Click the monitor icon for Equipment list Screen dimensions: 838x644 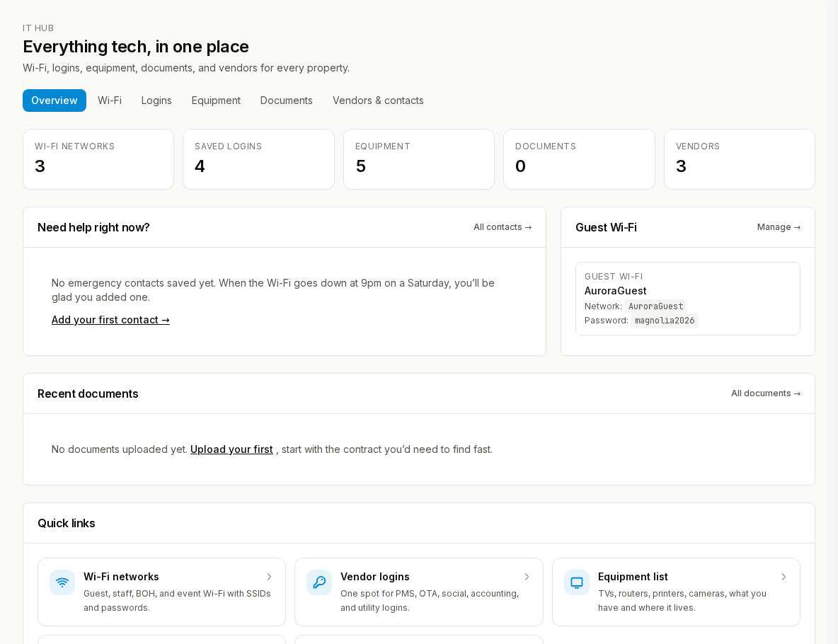tap(577, 582)
